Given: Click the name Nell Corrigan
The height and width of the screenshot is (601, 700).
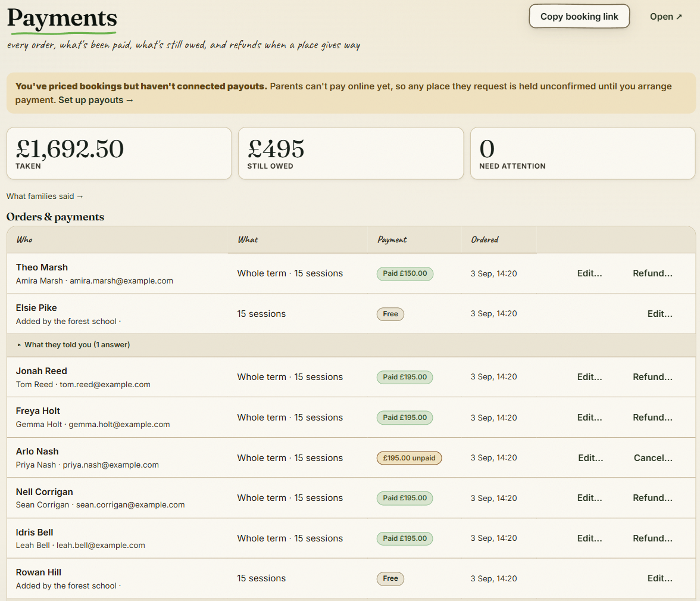Looking at the screenshot, I should 44,492.
